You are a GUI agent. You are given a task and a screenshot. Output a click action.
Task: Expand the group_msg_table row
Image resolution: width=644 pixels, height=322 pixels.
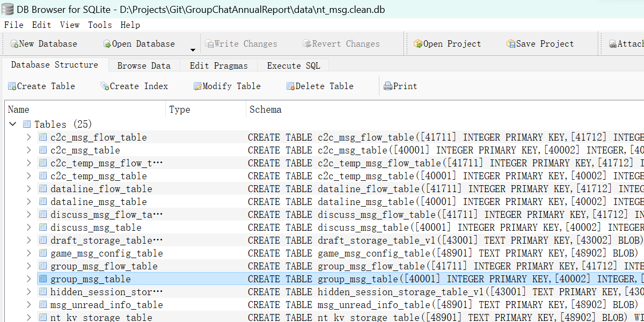pyautogui.click(x=29, y=279)
